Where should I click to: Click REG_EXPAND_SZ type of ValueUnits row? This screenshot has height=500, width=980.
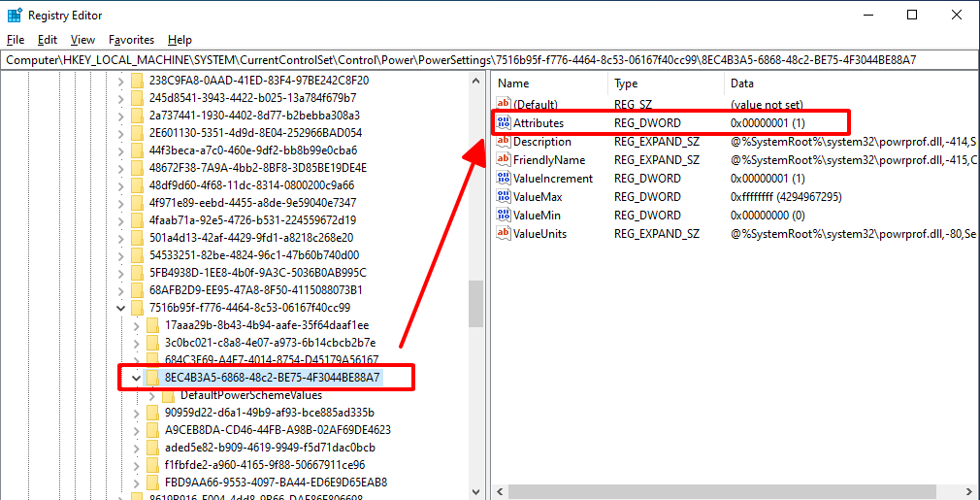click(x=656, y=234)
